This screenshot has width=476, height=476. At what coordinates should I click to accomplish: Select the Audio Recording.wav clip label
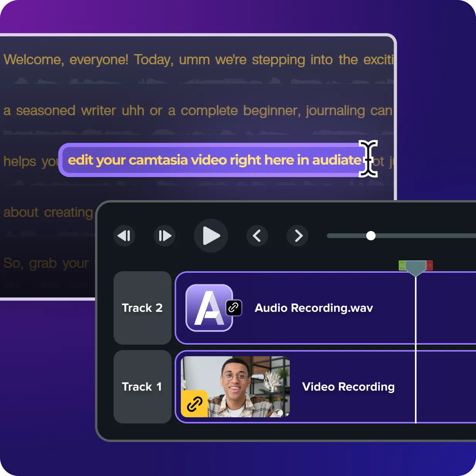314,308
